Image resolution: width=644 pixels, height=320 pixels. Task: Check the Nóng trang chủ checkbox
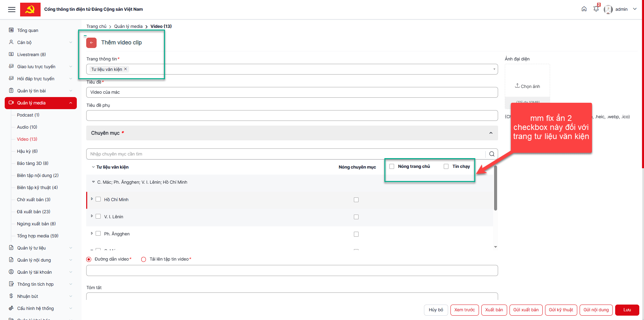[x=392, y=167]
